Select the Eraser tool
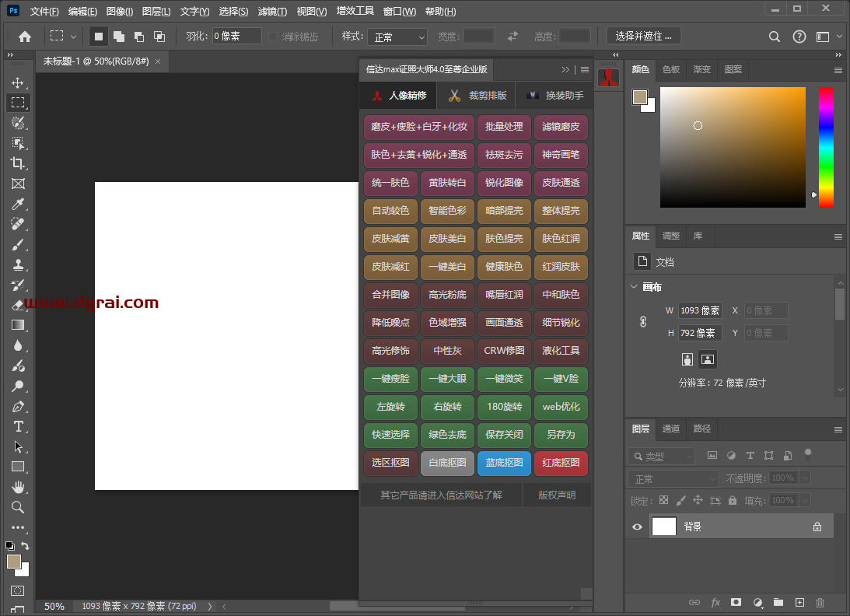Screen dimensions: 850x616 tap(18, 306)
